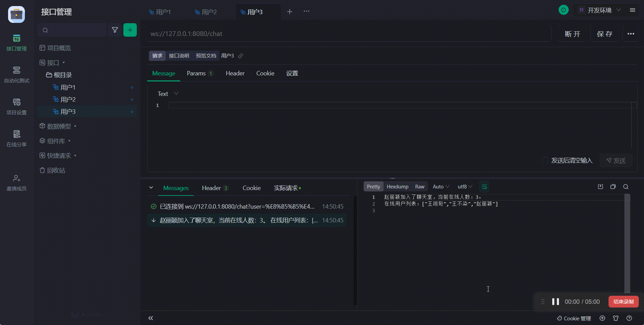This screenshot has height=325, width=644.
Task: Expand 数据模型 section
Action: (x=58, y=126)
